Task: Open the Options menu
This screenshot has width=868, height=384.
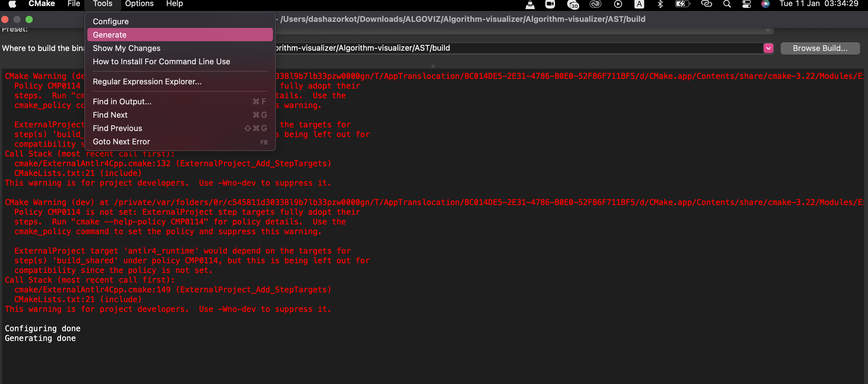Action: [x=139, y=4]
